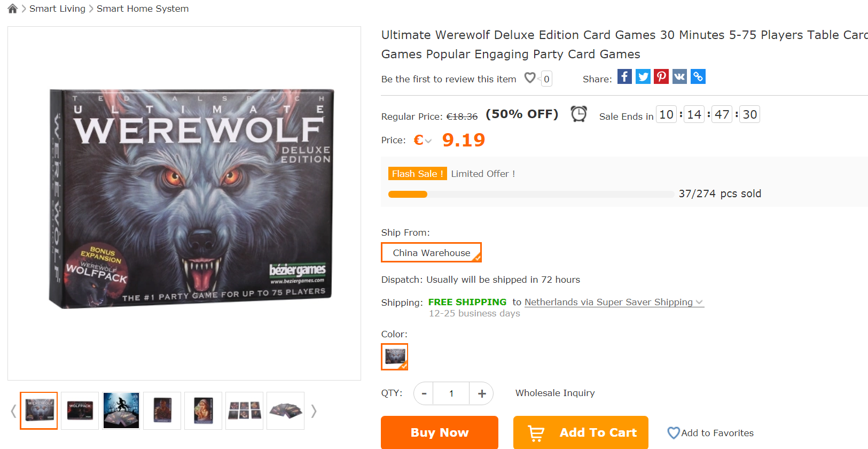Click the heart wishlist icon near reviews
This screenshot has height=449, width=868.
coord(530,78)
